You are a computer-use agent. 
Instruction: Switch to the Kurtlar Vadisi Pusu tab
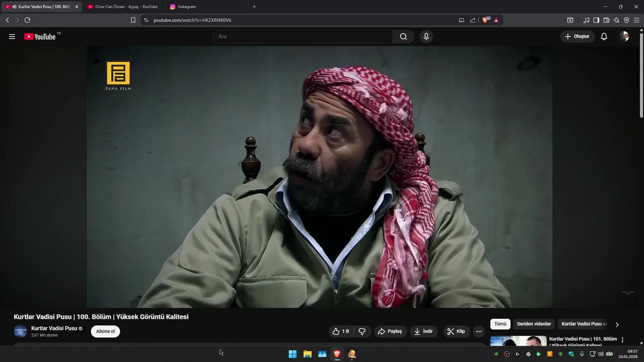pyautogui.click(x=40, y=7)
